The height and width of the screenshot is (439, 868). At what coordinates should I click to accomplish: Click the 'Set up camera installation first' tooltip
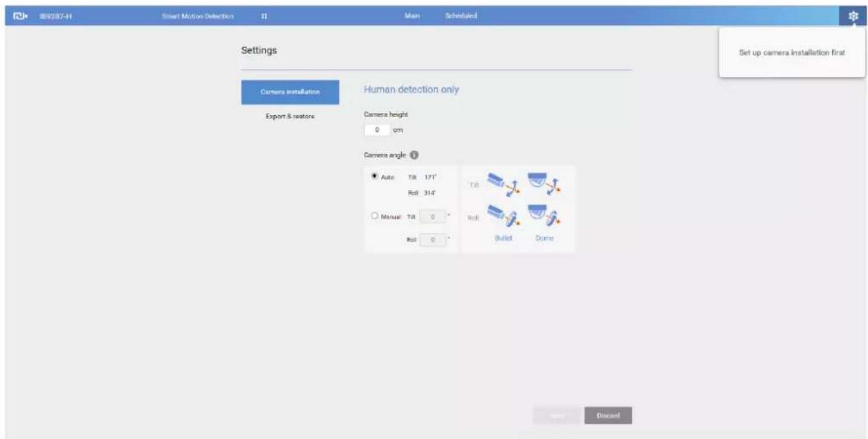tap(792, 53)
